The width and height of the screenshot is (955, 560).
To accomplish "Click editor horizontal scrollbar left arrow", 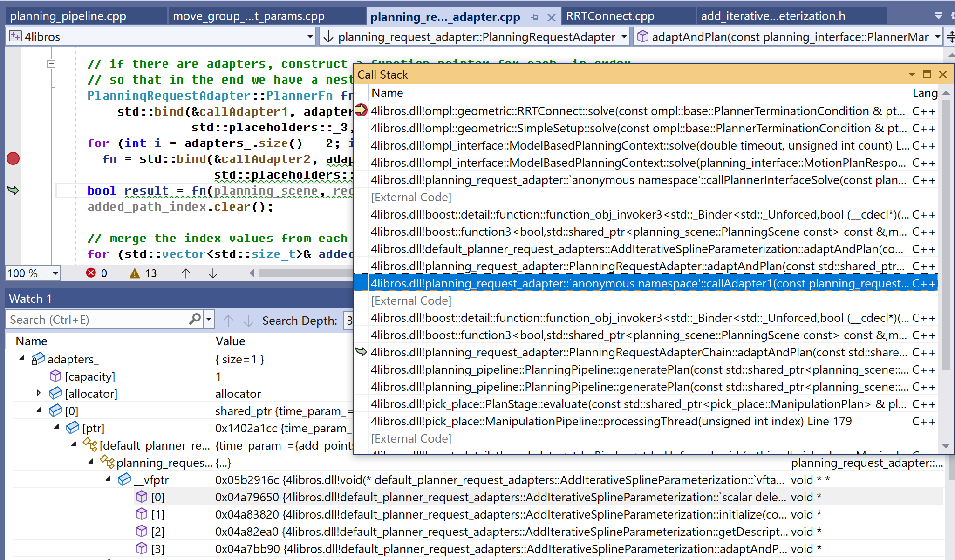I will 252,273.
